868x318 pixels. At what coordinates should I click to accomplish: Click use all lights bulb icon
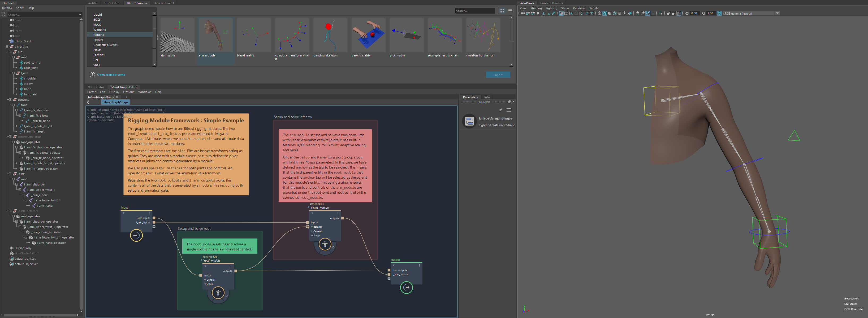click(x=625, y=14)
